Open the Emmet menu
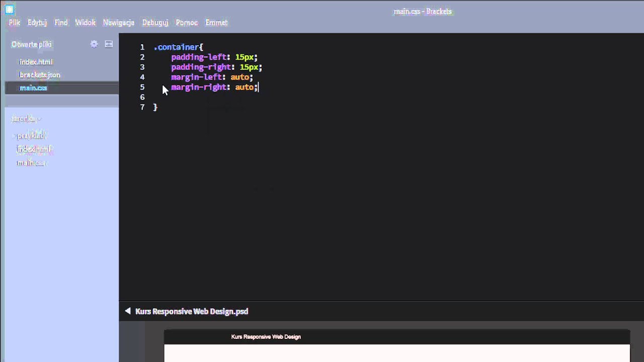 click(x=216, y=23)
